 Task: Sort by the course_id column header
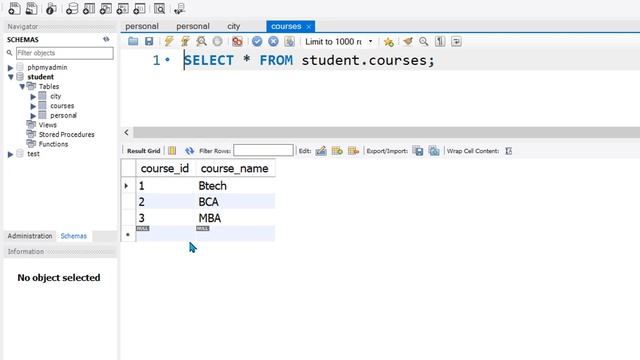click(165, 169)
